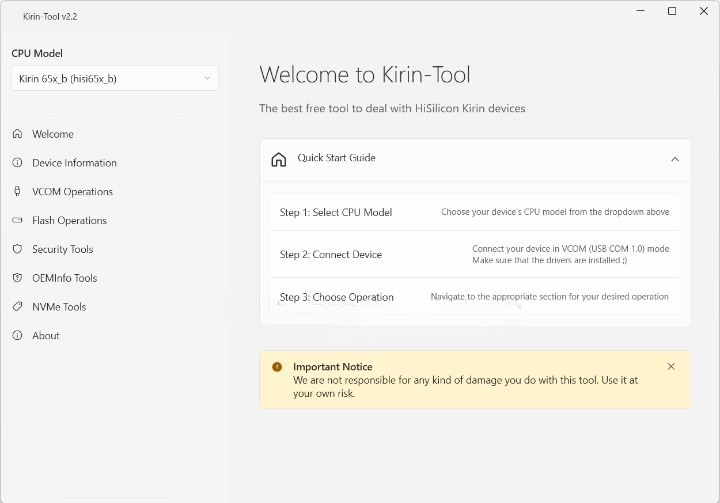Screen dimensions: 720x503
Task: Click the 'Important Notice' bold title
Action: pos(332,367)
